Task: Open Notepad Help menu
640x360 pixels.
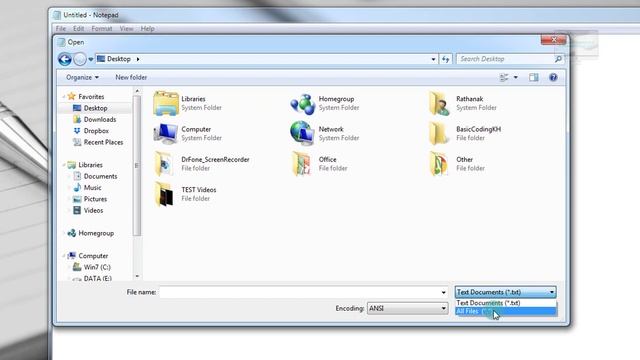Action: pyautogui.click(x=147, y=29)
